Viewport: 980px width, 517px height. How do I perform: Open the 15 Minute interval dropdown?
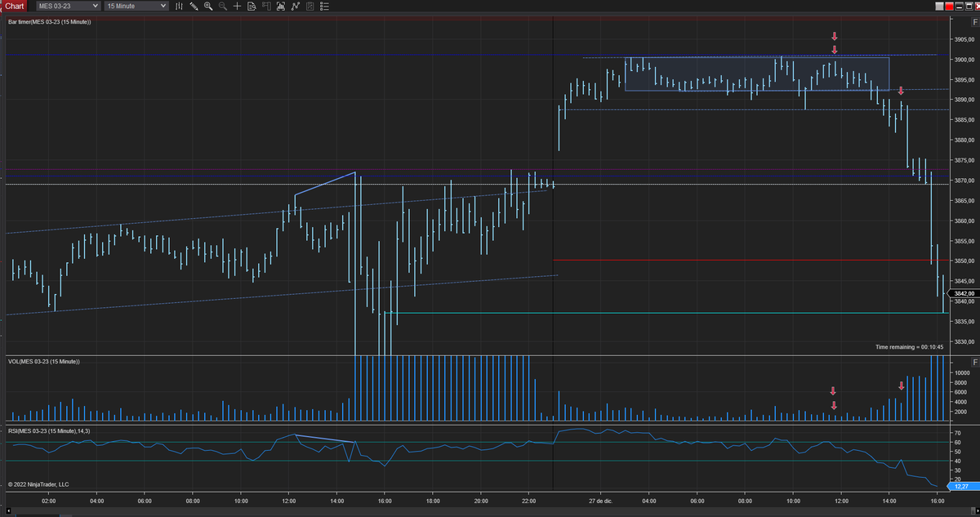[x=136, y=6]
